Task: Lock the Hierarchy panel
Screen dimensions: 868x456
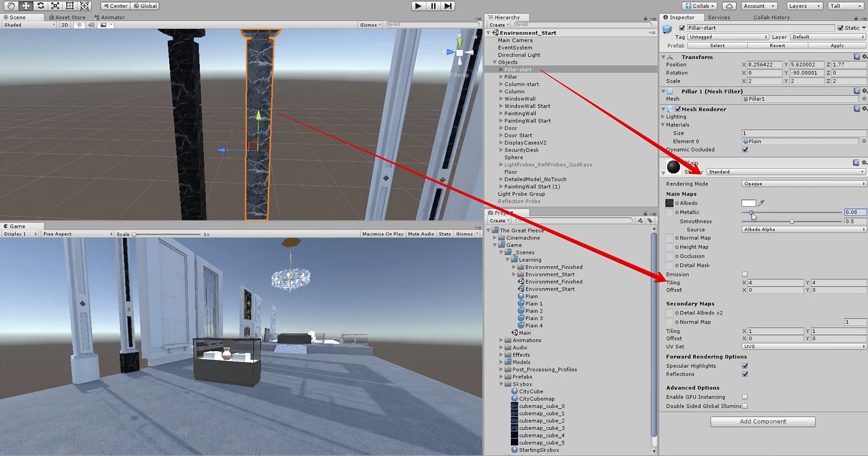Action: pyautogui.click(x=645, y=17)
